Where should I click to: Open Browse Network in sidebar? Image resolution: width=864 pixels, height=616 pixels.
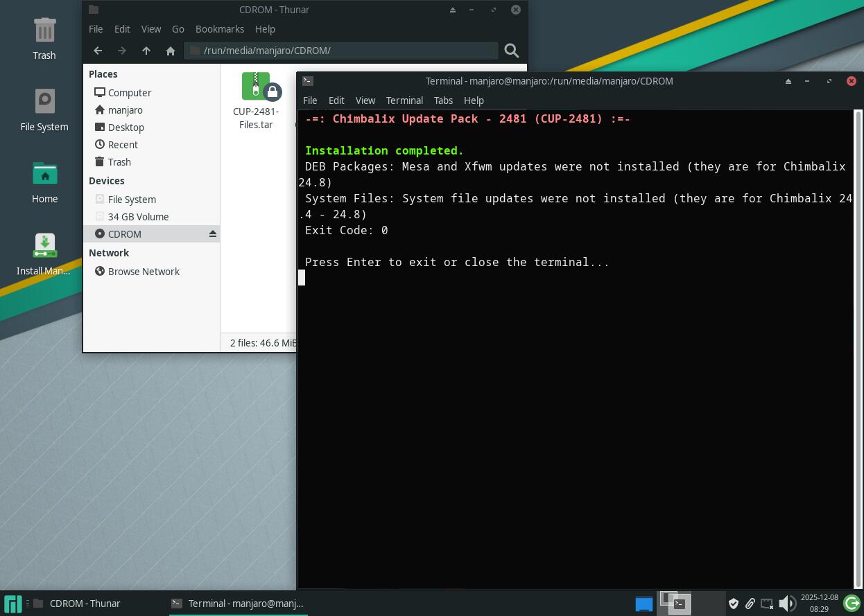click(x=144, y=272)
